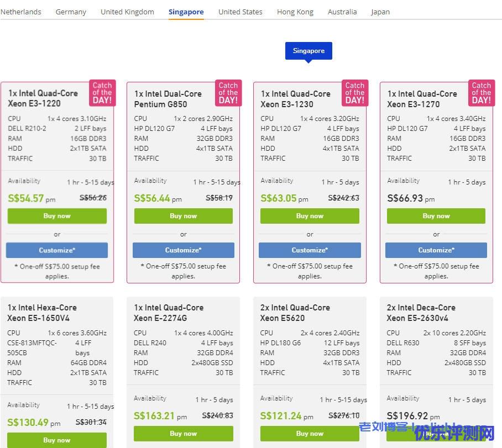Click the Catch of the Day badge on Xeon E3-1270
The image size is (502, 448).
pyautogui.click(x=481, y=93)
